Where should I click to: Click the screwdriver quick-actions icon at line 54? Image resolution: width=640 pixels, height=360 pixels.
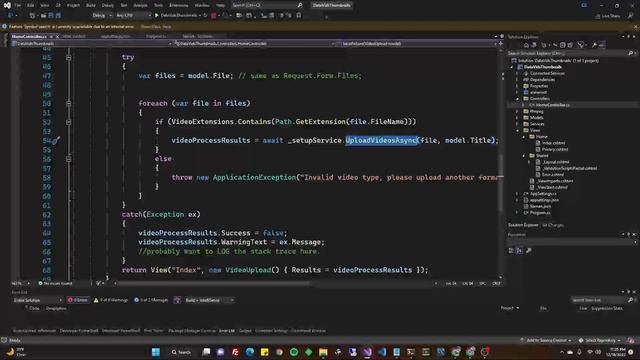click(56, 141)
